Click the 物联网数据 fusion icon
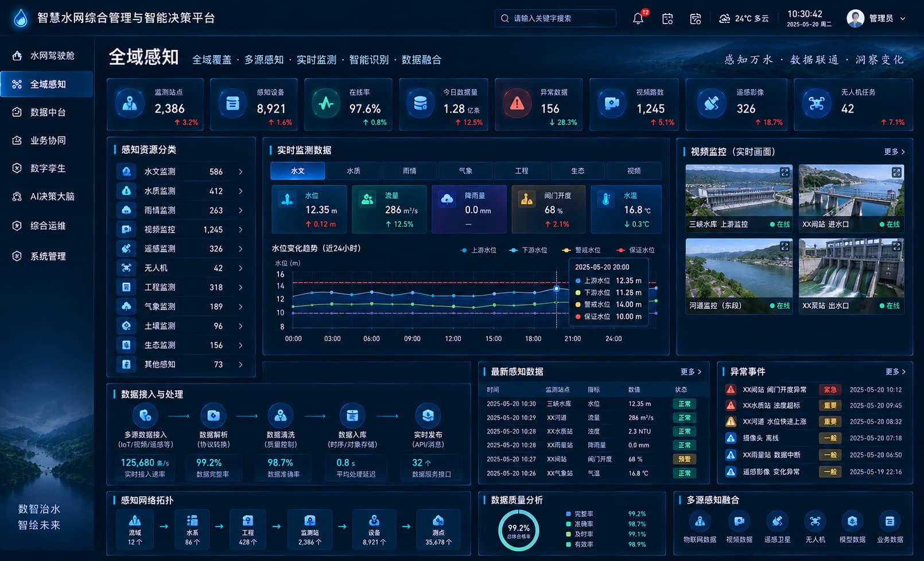This screenshot has height=561, width=924. [700, 521]
